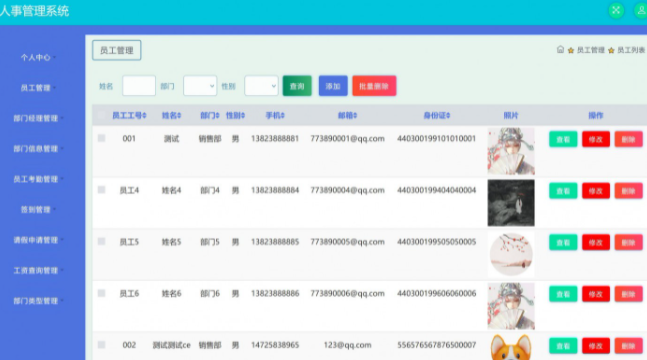The height and width of the screenshot is (360, 647).
Task: Click email 123@qq.com
Action: point(347,345)
